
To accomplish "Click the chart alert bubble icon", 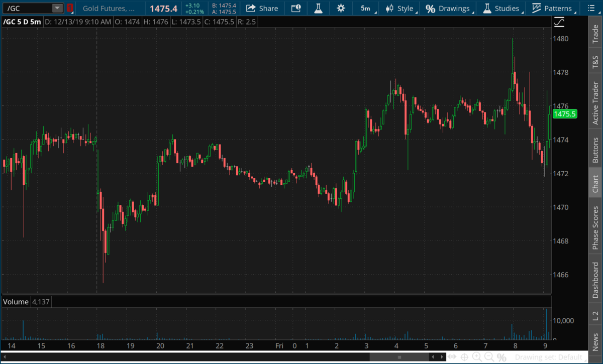I will [296, 8].
